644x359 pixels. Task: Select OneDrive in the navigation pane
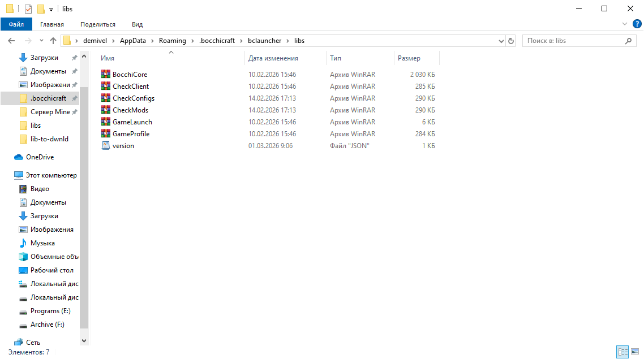point(40,157)
